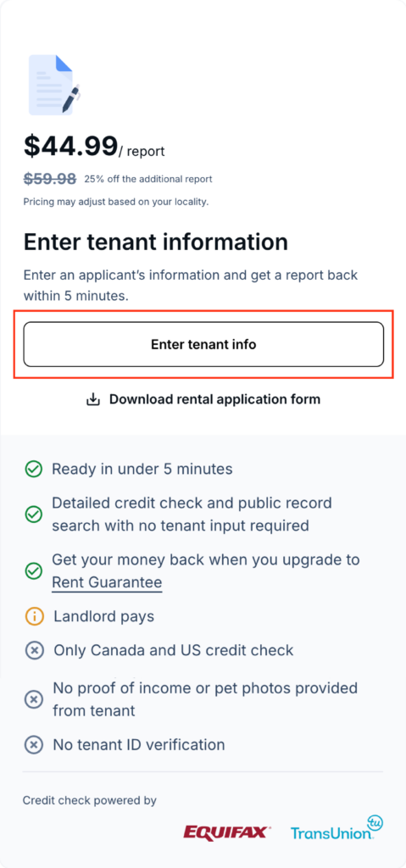Viewport: 406px width, 868px height.
Task: Click the $44.99 price text
Action: [70, 146]
